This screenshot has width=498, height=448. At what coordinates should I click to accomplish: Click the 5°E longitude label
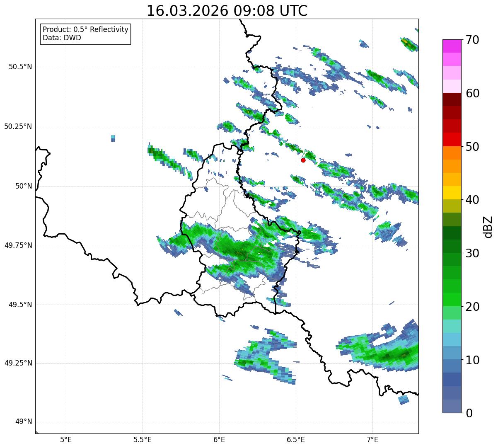coord(66,439)
